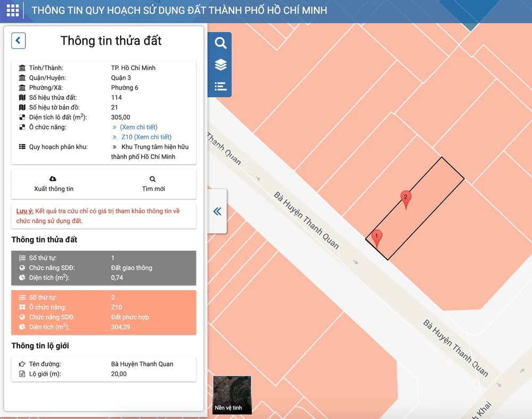Image resolution: width=532 pixels, height=419 pixels.
Task: Click map marker number 2
Action: point(406,199)
